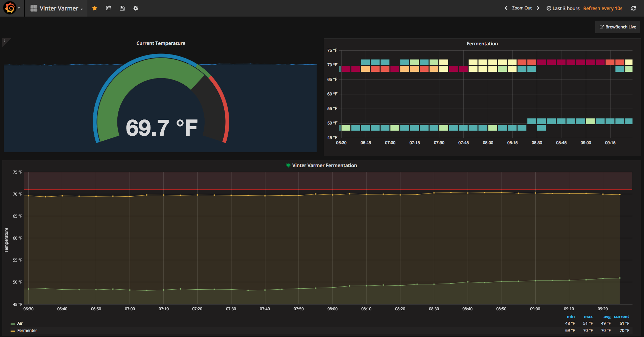Star the Vinter Varmer dashboard
Viewport: 644px width, 337px height.
point(95,8)
